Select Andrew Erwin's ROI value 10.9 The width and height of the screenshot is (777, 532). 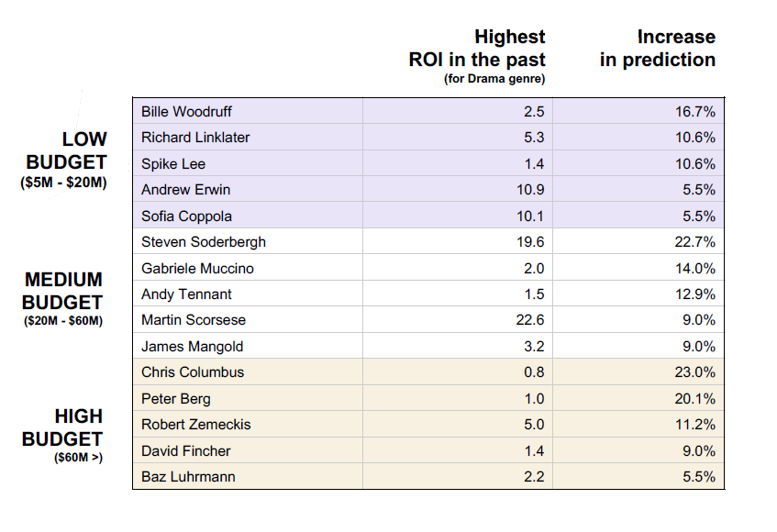coord(528,190)
